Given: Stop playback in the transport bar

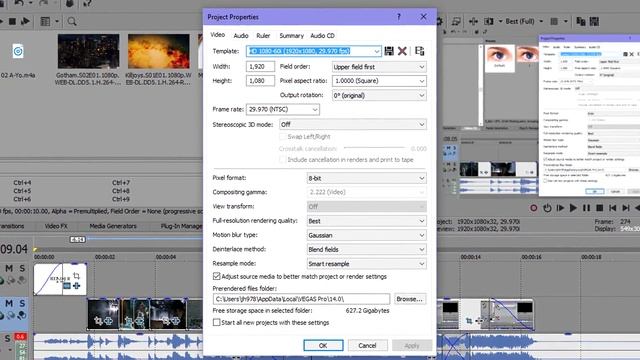Looking at the screenshot, I should tap(599, 208).
